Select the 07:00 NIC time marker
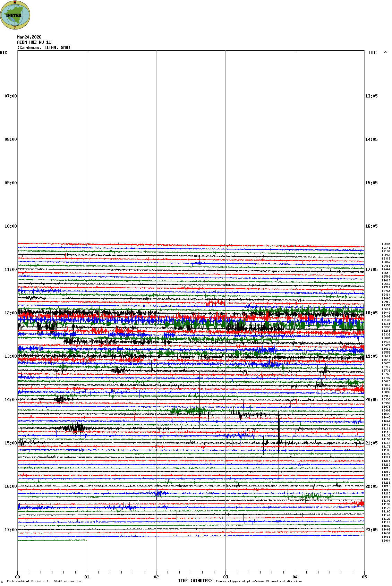 click(10, 96)
